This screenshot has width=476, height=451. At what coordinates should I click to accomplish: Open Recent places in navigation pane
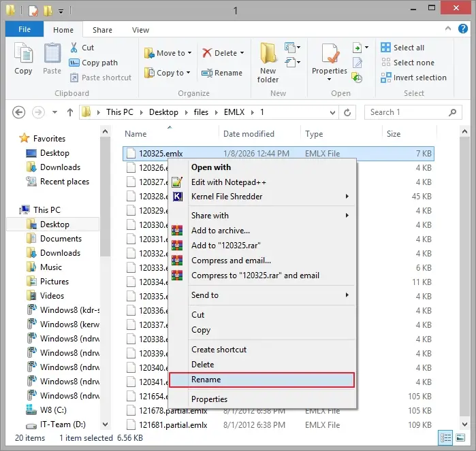pyautogui.click(x=58, y=182)
